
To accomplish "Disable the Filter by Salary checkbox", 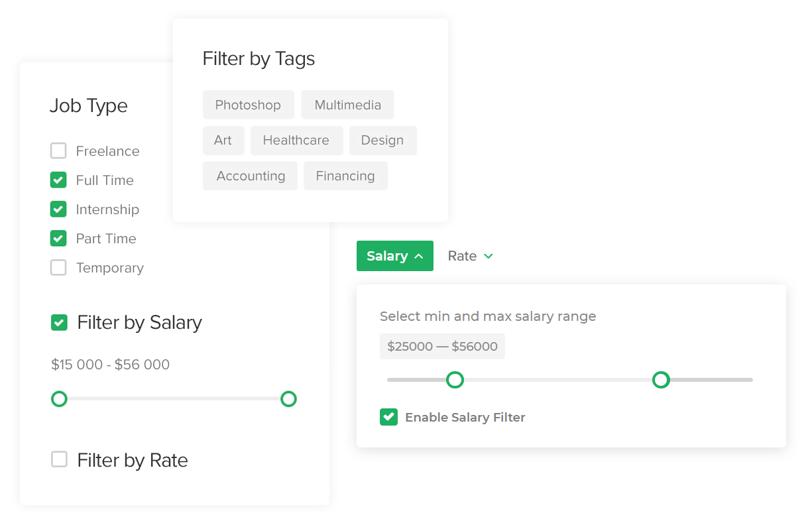I will pyautogui.click(x=59, y=323).
